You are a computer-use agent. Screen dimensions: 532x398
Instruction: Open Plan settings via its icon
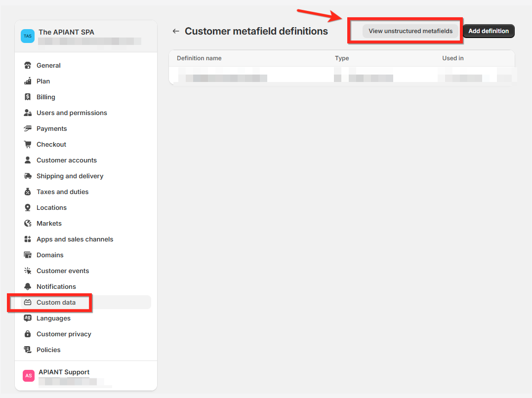click(28, 81)
